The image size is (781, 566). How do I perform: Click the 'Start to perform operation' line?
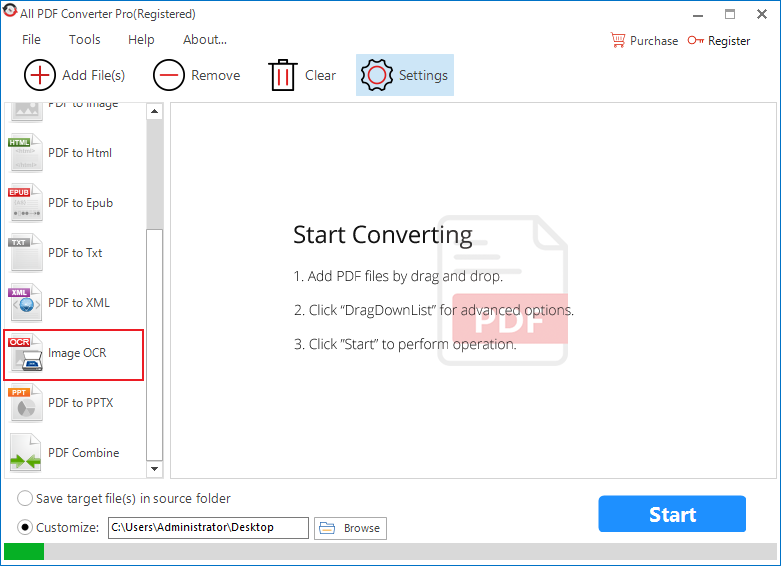(405, 344)
